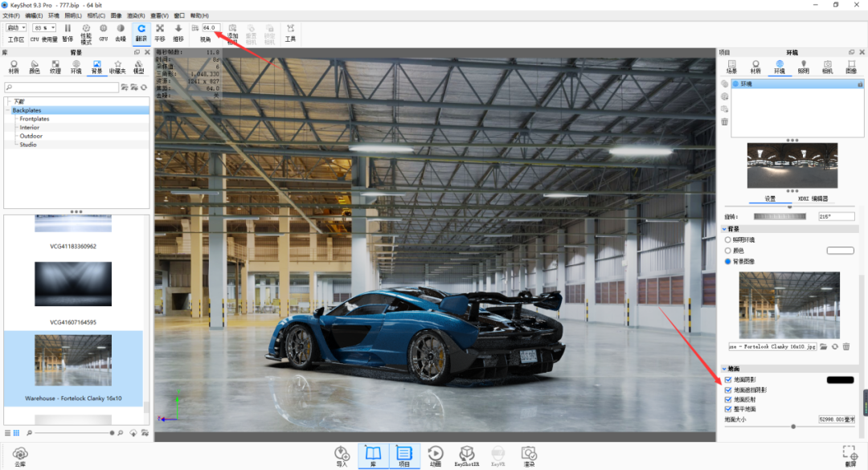This screenshot has width=868, height=470.
Task: Launch KeyShotXR from bottom toolbar
Action: [467, 456]
